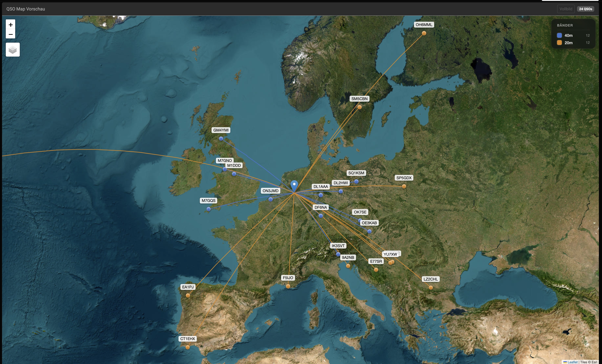The width and height of the screenshot is (602, 364).
Task: Click the IK3SVT callsign label
Action: (x=338, y=246)
